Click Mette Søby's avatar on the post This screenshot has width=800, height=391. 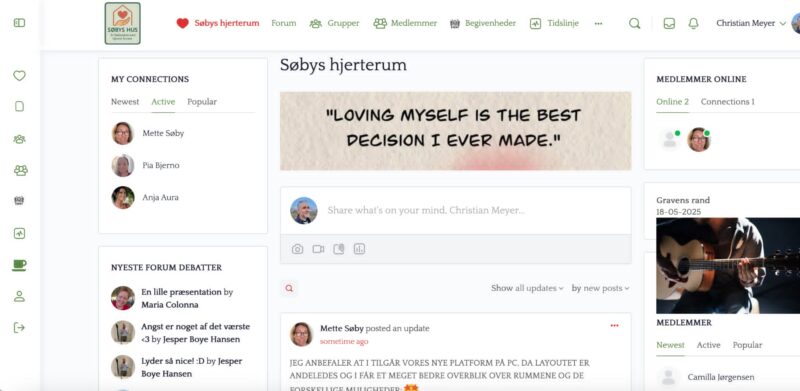[x=301, y=334]
